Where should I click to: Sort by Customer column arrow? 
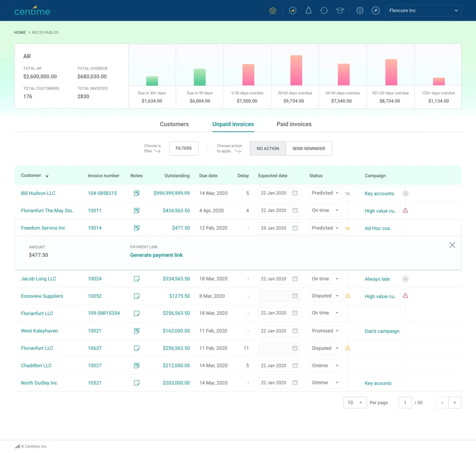47,176
